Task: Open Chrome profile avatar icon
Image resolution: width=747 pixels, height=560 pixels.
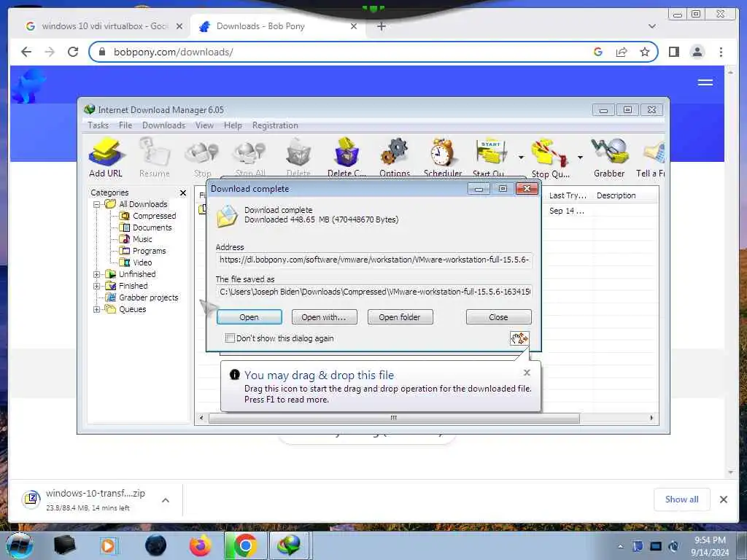Action: 697,52
